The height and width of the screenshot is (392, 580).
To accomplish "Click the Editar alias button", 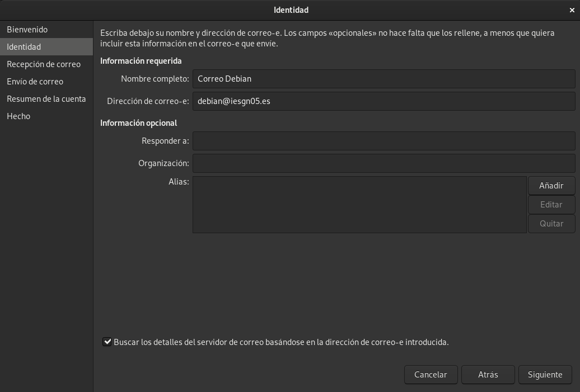I will coord(551,205).
